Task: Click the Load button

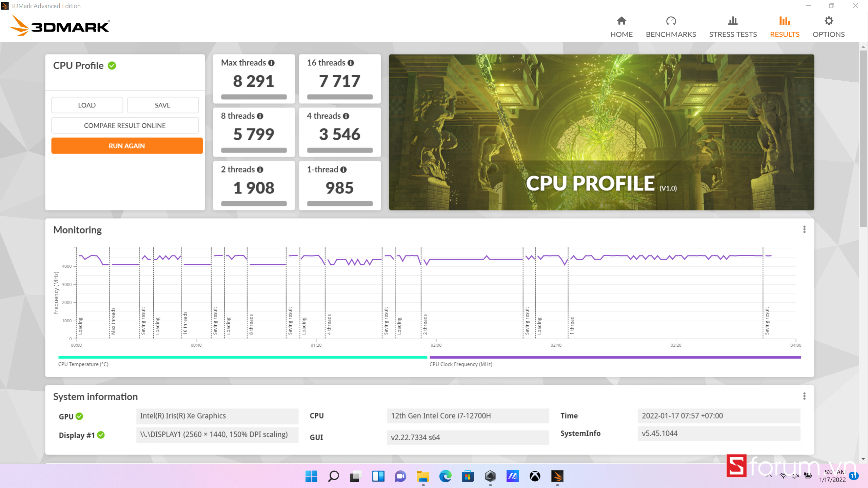Action: pyautogui.click(x=87, y=105)
